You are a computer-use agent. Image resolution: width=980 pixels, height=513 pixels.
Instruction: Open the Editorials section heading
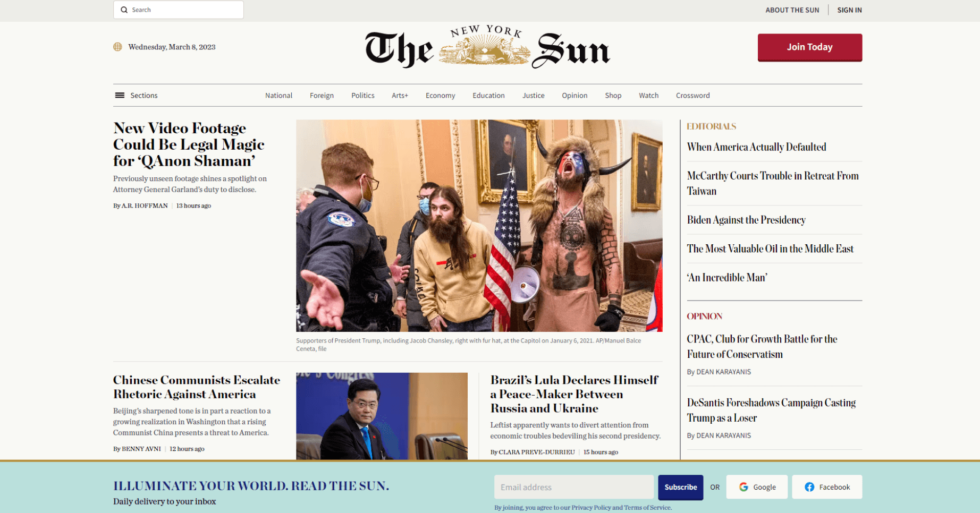(711, 126)
